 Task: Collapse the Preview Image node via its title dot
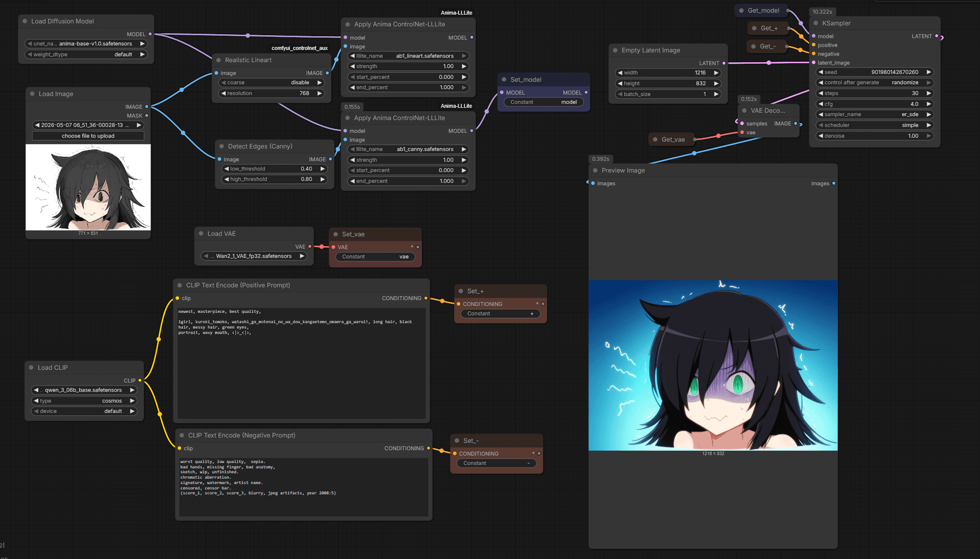coord(595,171)
